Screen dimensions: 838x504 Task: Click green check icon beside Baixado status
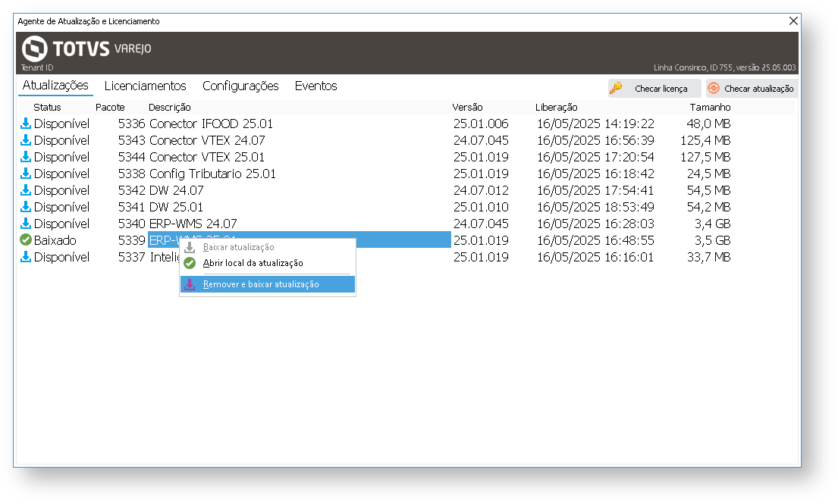pos(26,240)
